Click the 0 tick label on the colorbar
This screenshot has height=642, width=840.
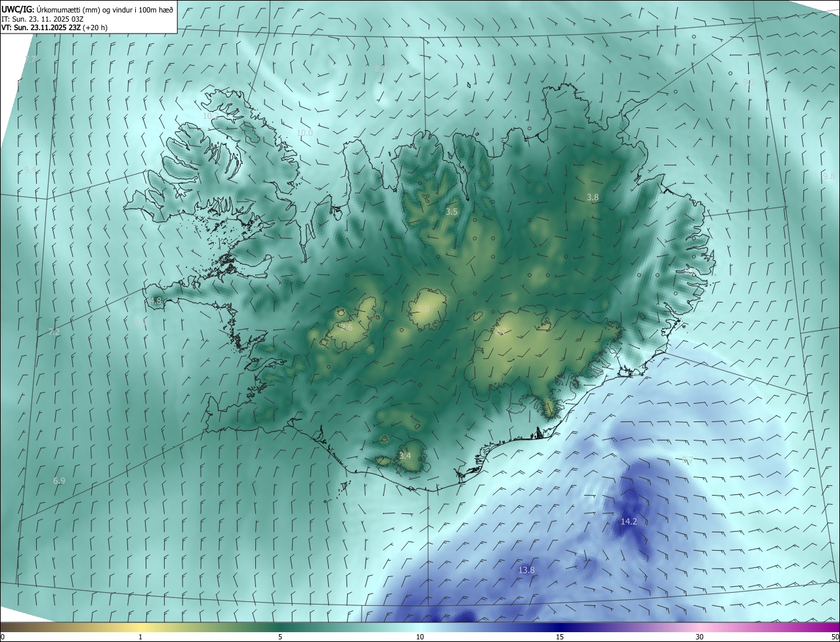pos(3,637)
